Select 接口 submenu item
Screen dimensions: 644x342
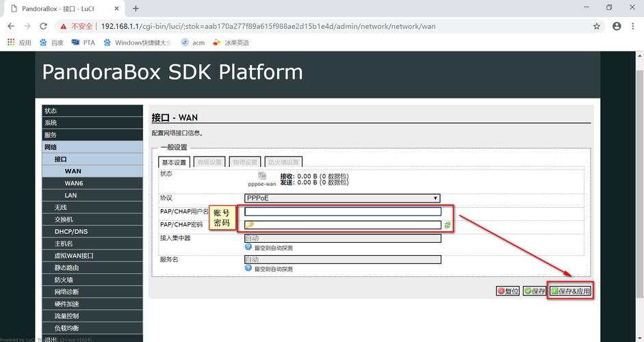pos(92,159)
